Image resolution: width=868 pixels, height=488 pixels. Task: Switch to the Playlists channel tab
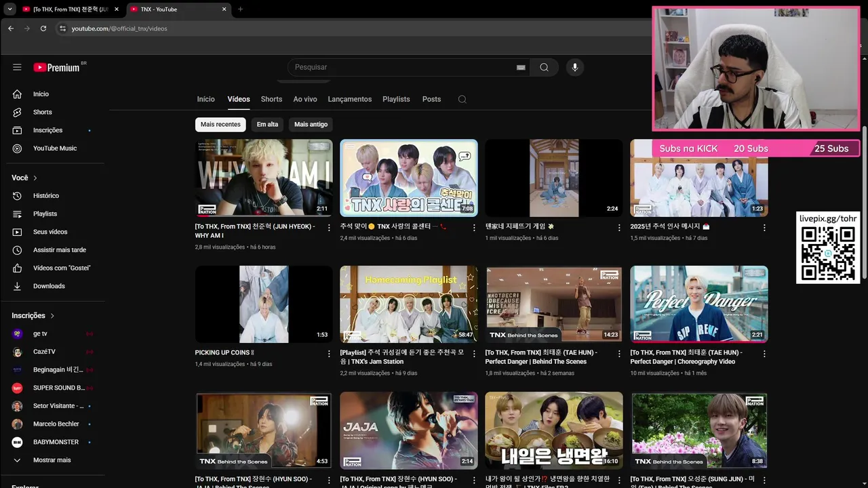396,99
